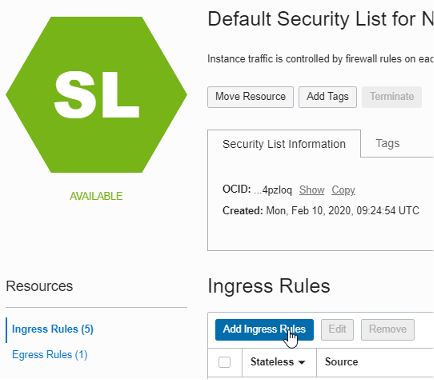Click the disabled Remove button

click(x=388, y=330)
